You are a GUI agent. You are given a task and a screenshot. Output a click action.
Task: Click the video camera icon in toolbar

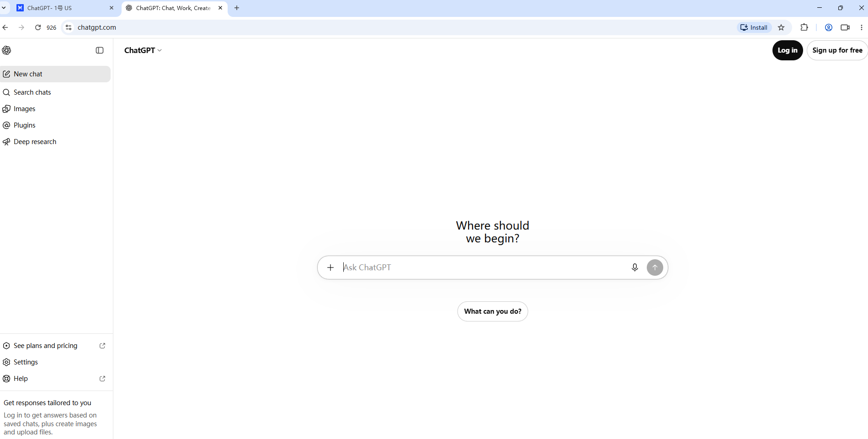click(x=845, y=27)
